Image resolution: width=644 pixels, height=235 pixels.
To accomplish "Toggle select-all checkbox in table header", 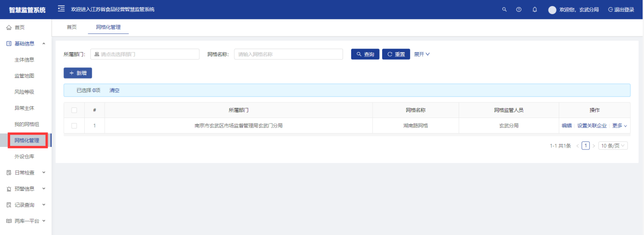I will (74, 110).
